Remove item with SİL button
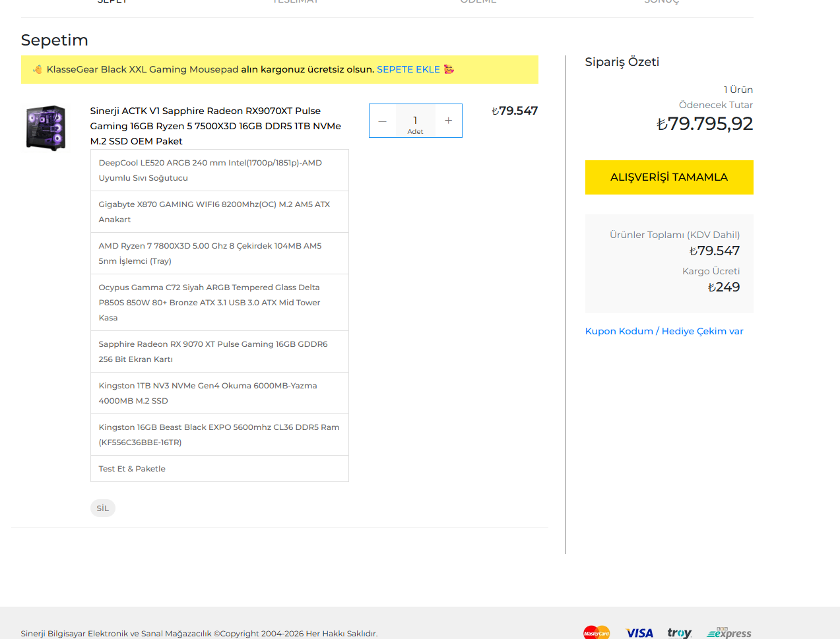Image resolution: width=840 pixels, height=639 pixels. click(x=103, y=508)
